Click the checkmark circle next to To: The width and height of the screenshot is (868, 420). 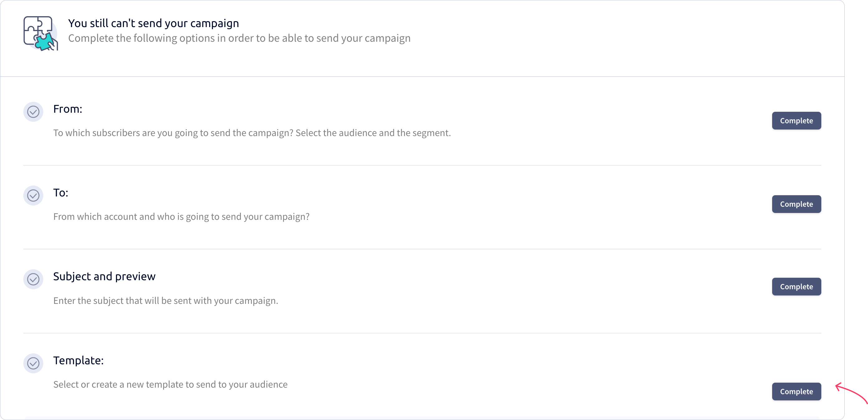(33, 195)
